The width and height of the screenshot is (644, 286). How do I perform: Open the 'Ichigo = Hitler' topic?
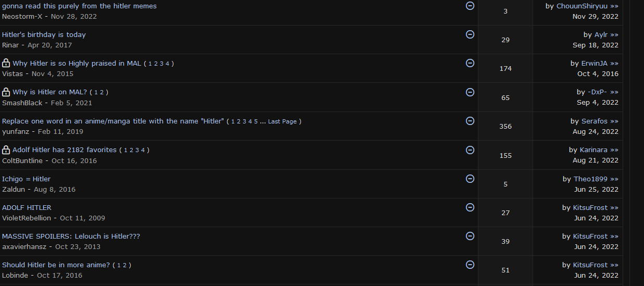[26, 179]
